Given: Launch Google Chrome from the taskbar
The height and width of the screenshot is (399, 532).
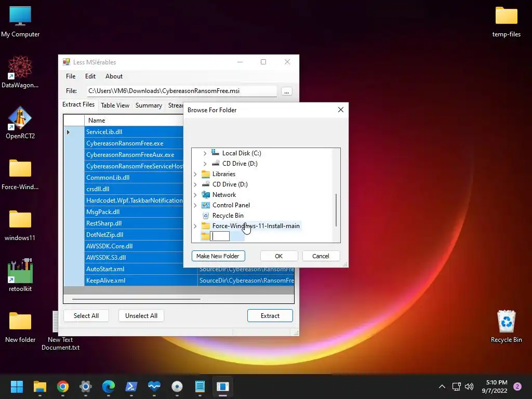Looking at the screenshot, I should click(63, 387).
